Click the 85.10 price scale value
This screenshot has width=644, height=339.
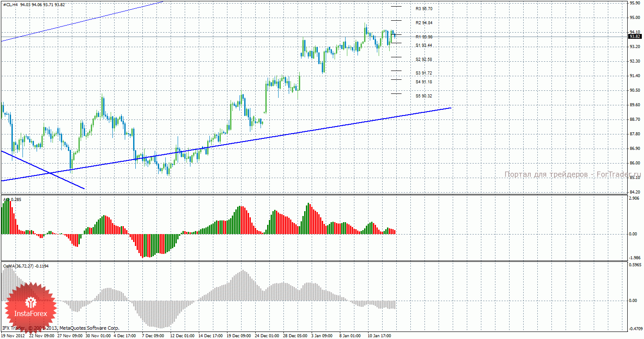click(x=635, y=178)
